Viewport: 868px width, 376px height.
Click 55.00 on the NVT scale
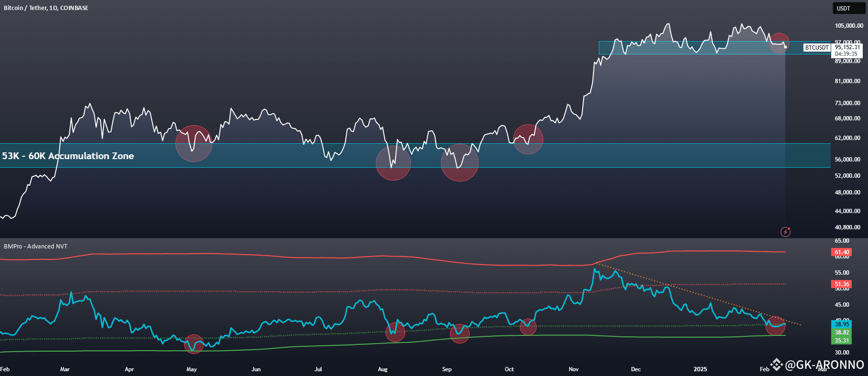[842, 273]
